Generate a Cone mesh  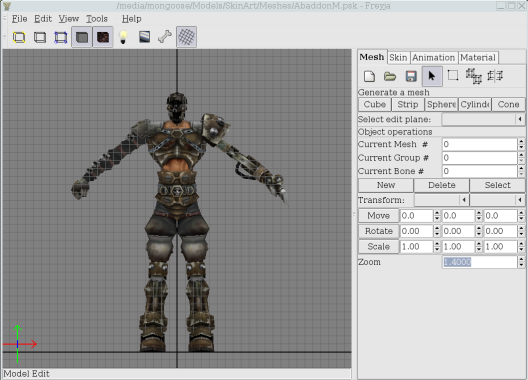coord(508,104)
